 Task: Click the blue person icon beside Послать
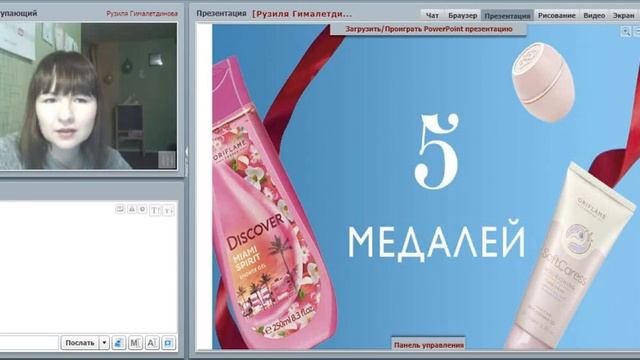118,343
